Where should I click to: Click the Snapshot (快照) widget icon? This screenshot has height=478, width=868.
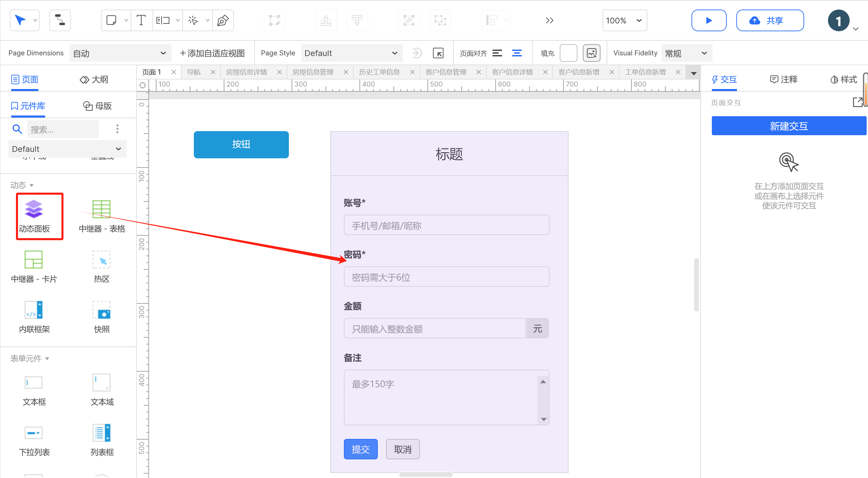click(101, 310)
